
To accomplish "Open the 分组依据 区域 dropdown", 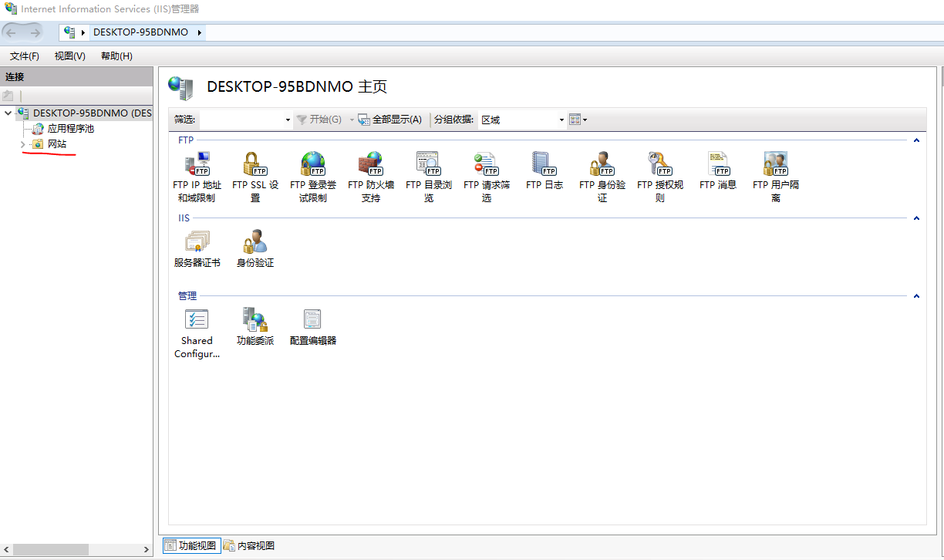I will point(561,120).
